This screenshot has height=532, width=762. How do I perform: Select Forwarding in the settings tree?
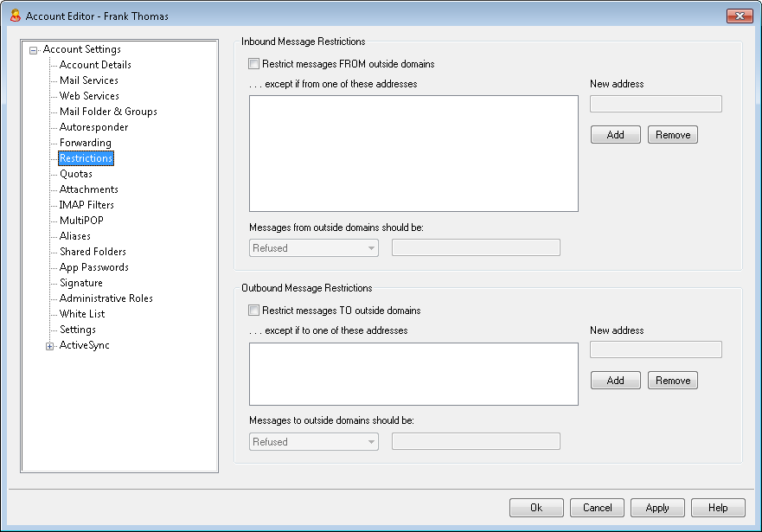pyautogui.click(x=85, y=143)
